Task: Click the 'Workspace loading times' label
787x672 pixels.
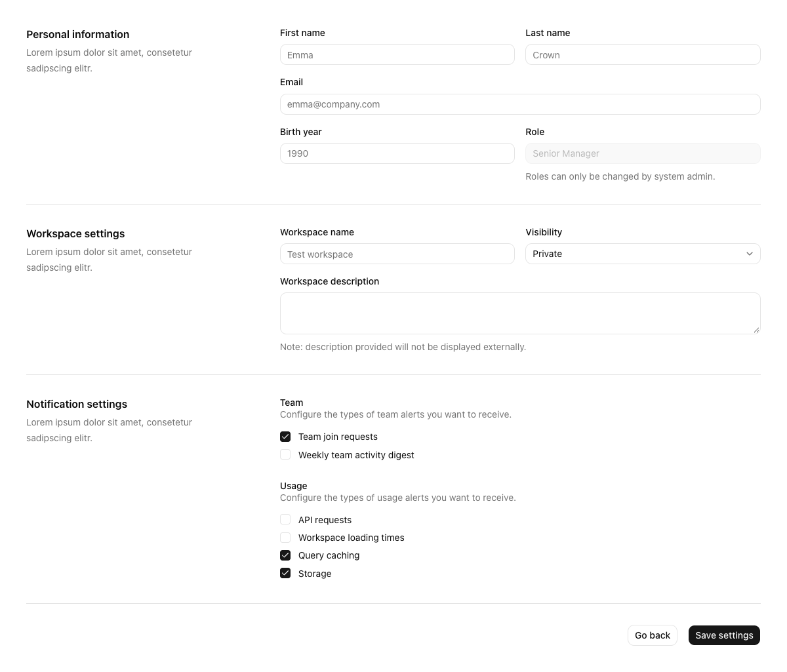Action: [x=351, y=538]
